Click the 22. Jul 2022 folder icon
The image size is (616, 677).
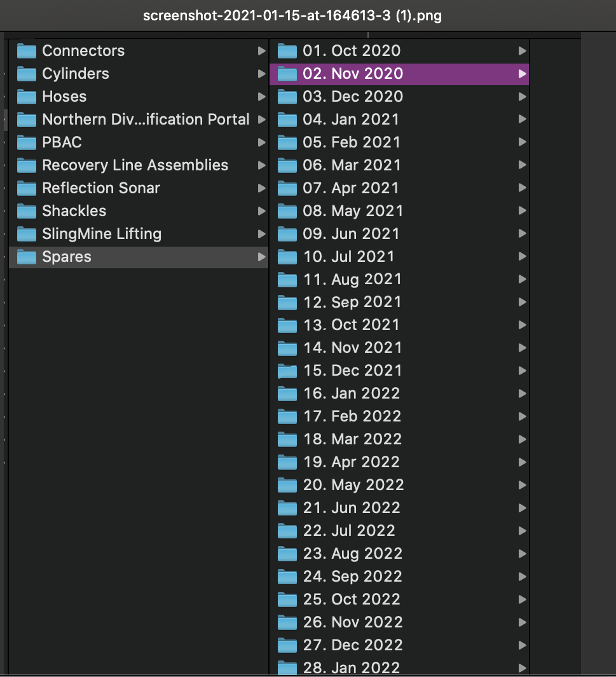287,531
